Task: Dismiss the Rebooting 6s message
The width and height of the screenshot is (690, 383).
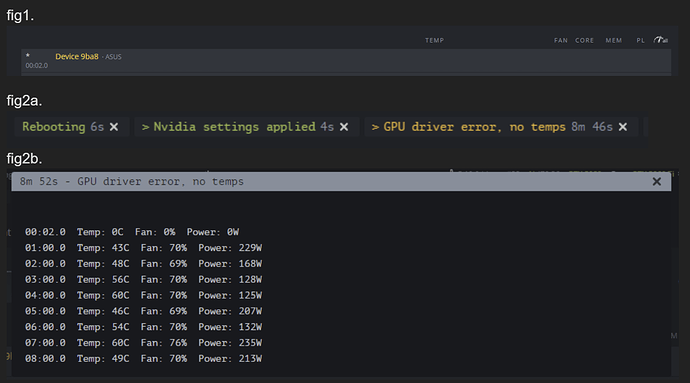Action: point(114,127)
